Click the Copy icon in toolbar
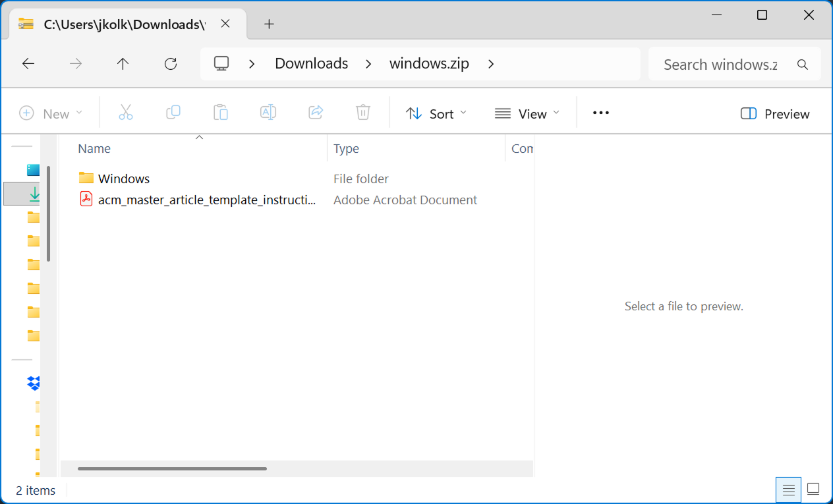Viewport: 833px width, 504px height. (173, 113)
